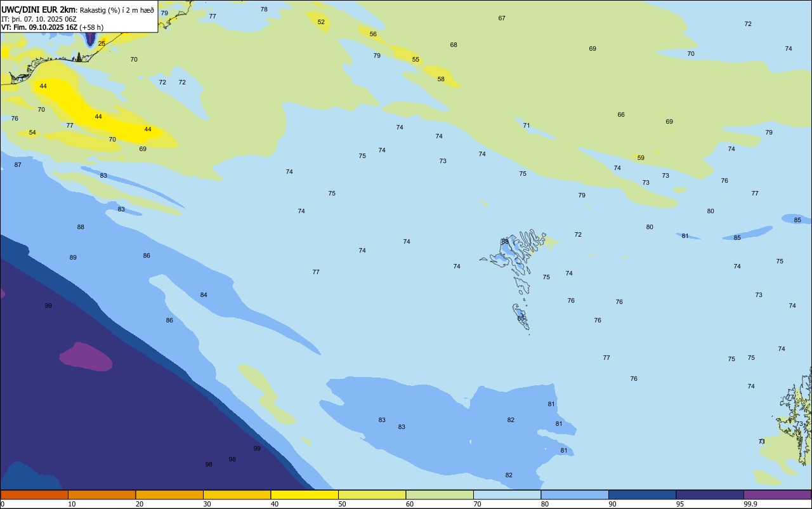Pick the 50–60 pale yellow legend swatch
Viewport: 812px width, 509px height.
point(372,494)
